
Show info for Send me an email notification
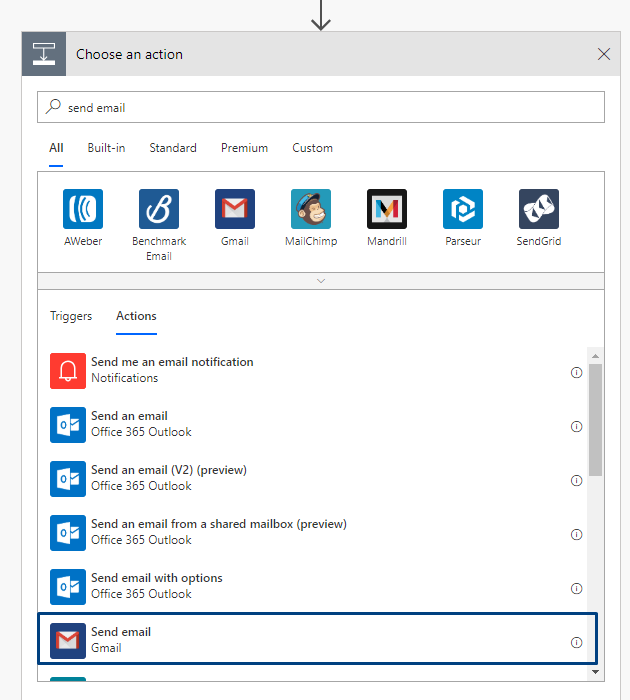[x=576, y=372]
